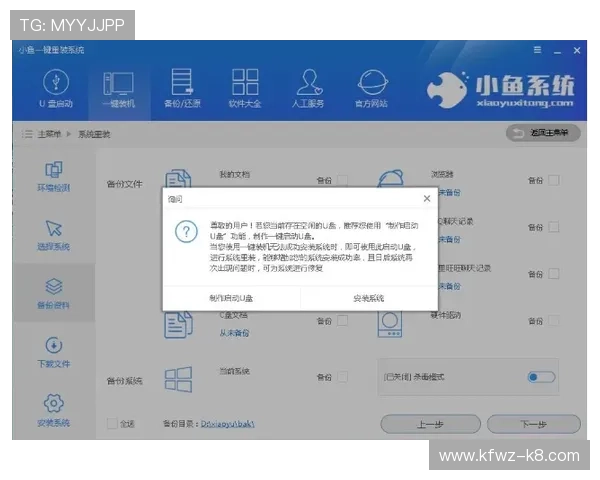
Task: Open the 软件大全 toolbar icon
Action: click(245, 82)
